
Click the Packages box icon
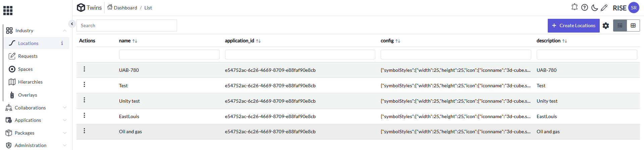tap(9, 133)
